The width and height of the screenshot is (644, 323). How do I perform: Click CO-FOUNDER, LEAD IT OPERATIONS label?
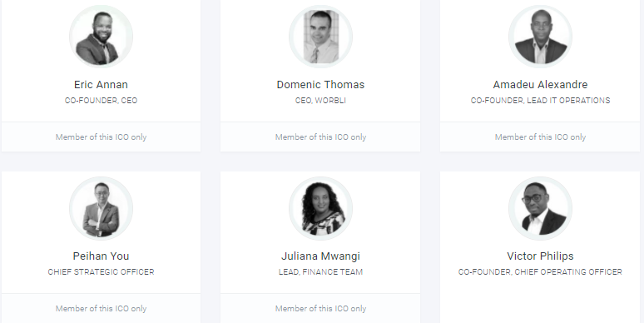coord(541,101)
